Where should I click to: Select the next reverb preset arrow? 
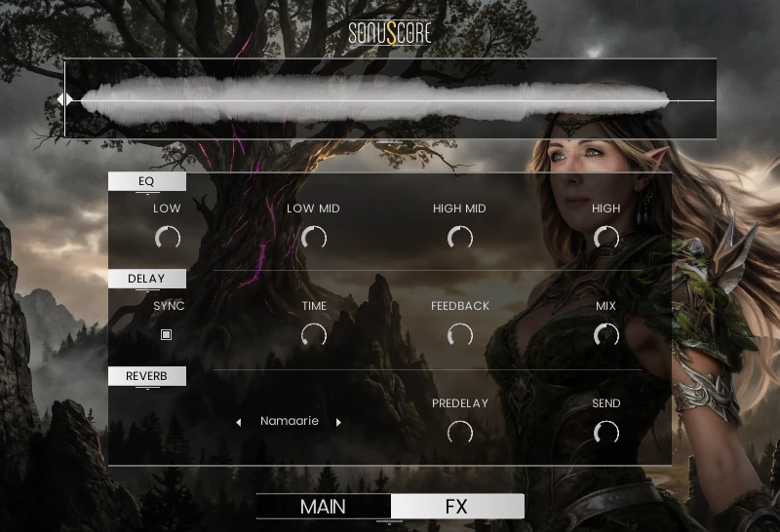(338, 422)
